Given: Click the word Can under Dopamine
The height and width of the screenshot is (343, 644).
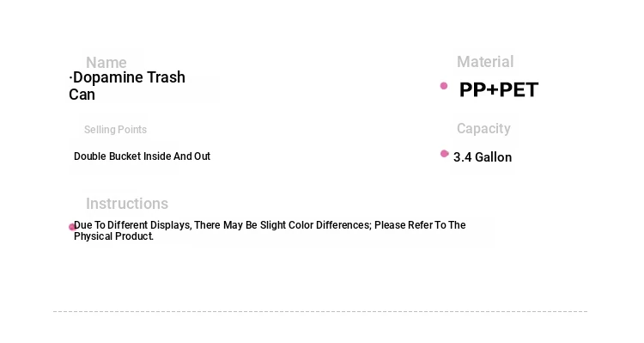Looking at the screenshot, I should coord(82,95).
